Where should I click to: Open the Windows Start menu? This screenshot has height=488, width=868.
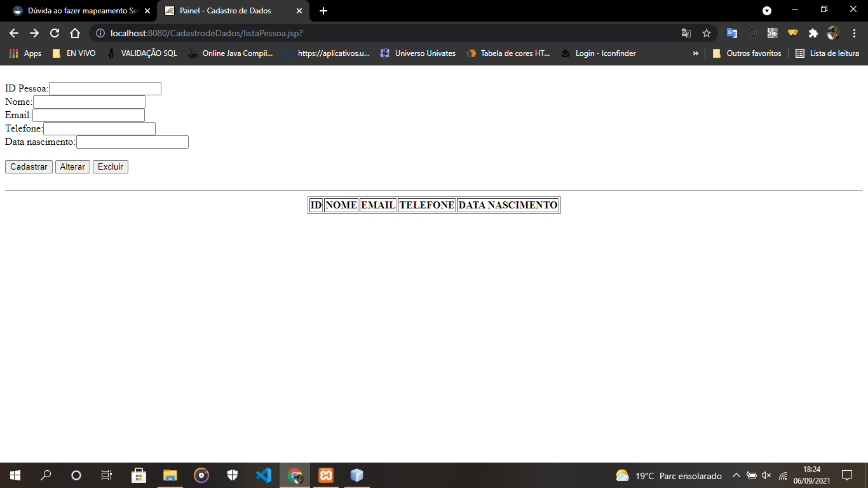[15, 475]
